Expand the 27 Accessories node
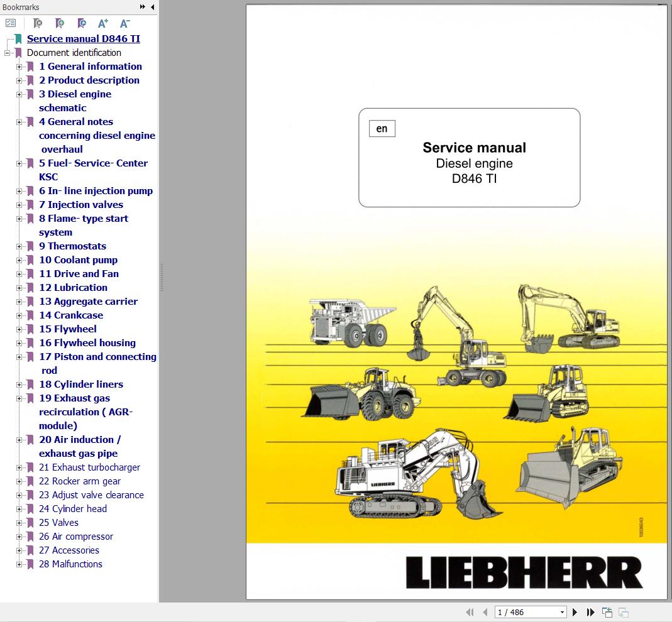 [x=19, y=550]
